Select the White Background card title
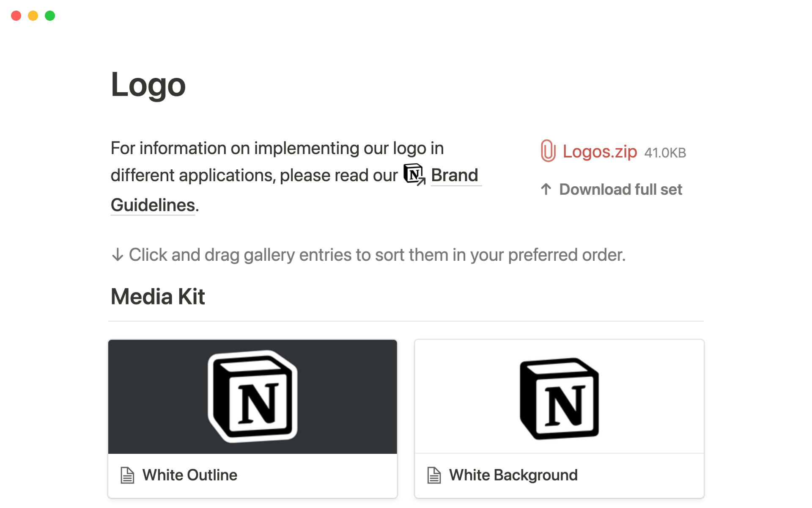Viewport: 812px width, 508px height. 513,475
